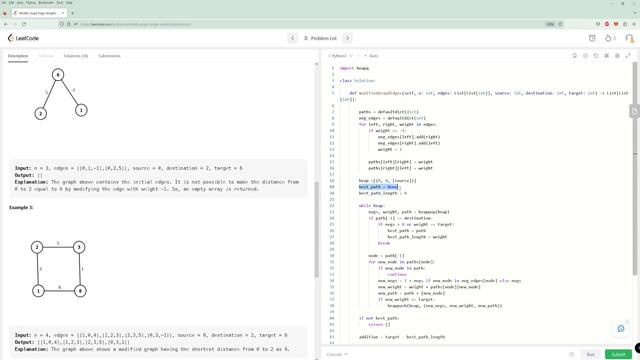This screenshot has height=360, width=640.
Task: Open the user profile avatar
Action: [629, 38]
